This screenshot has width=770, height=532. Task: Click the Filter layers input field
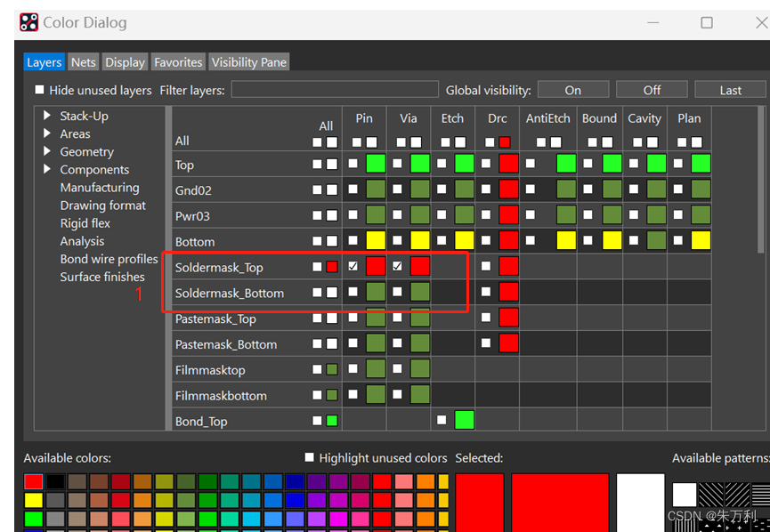335,89
